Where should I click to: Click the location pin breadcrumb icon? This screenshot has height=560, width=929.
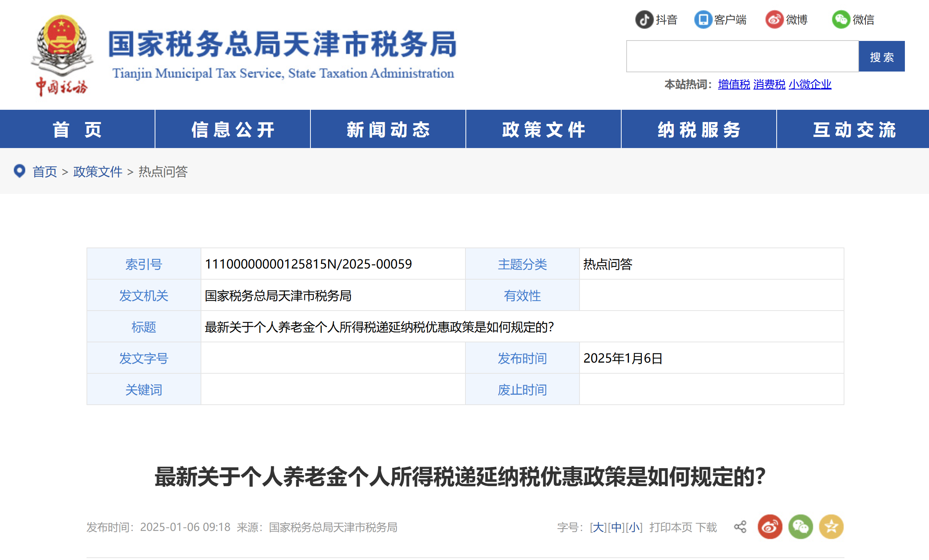(x=19, y=171)
